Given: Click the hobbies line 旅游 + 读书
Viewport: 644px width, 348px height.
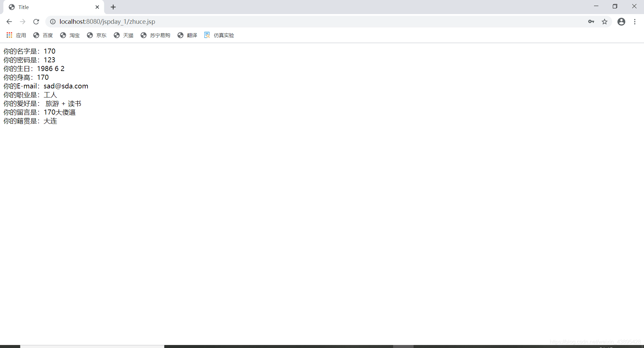Looking at the screenshot, I should coord(42,103).
